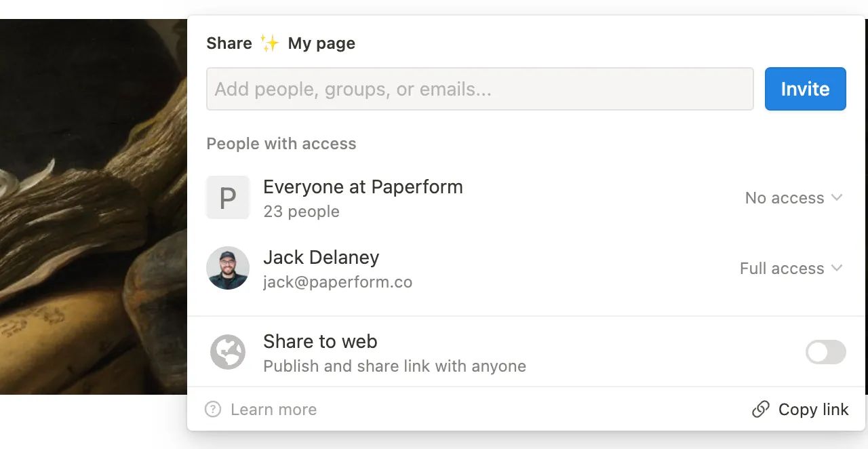
Task: Click the question mark icon near Learn more
Action: coord(212,410)
